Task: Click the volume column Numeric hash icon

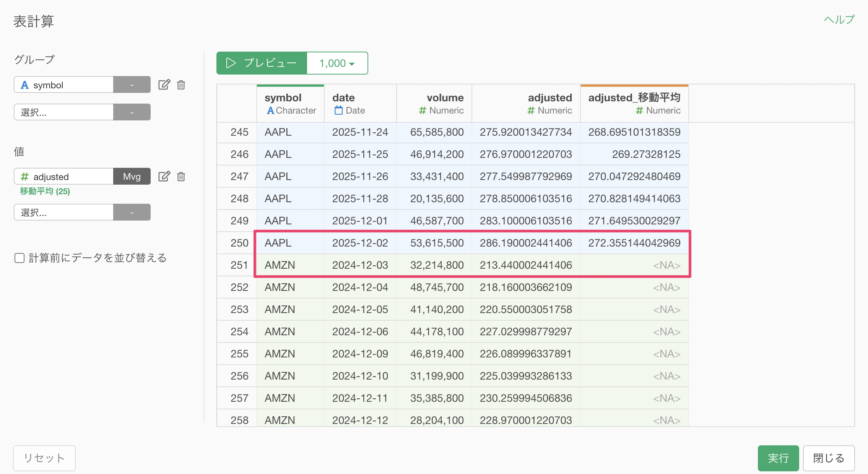Action: tap(422, 110)
